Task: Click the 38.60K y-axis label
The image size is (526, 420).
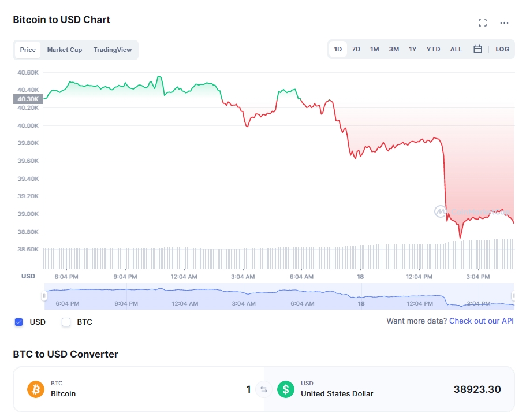Action: tap(28, 249)
